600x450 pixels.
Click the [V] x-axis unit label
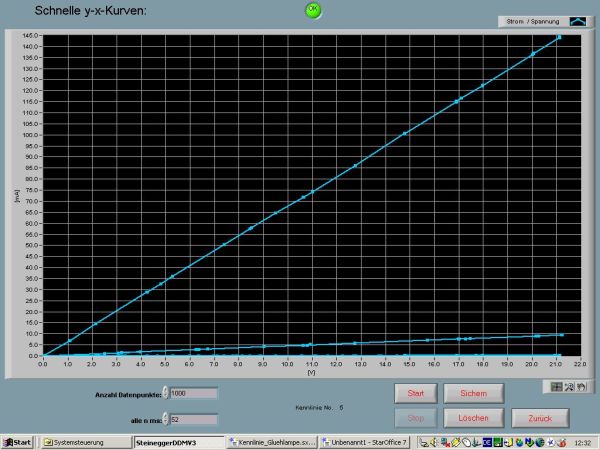coord(311,372)
